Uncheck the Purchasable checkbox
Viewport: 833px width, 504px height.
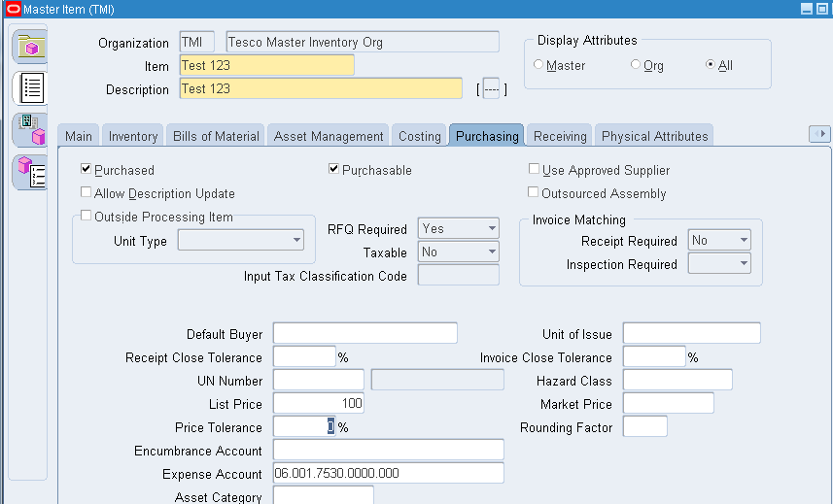coord(333,169)
